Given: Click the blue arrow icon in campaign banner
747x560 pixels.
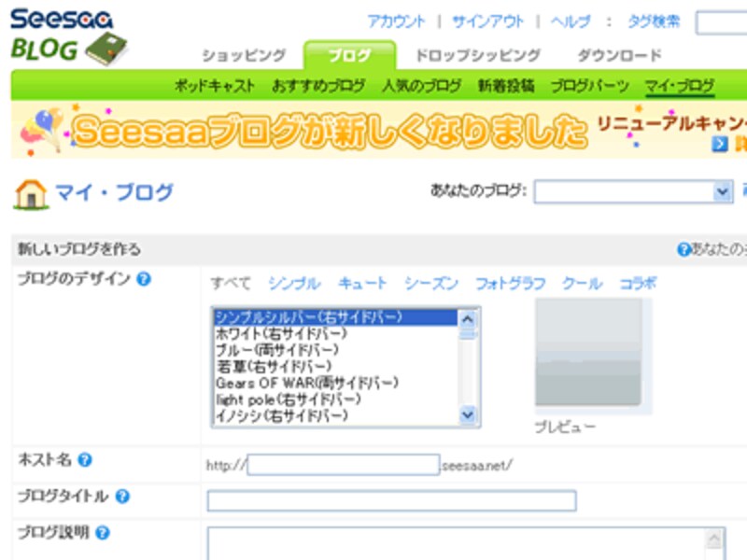Looking at the screenshot, I should point(720,144).
